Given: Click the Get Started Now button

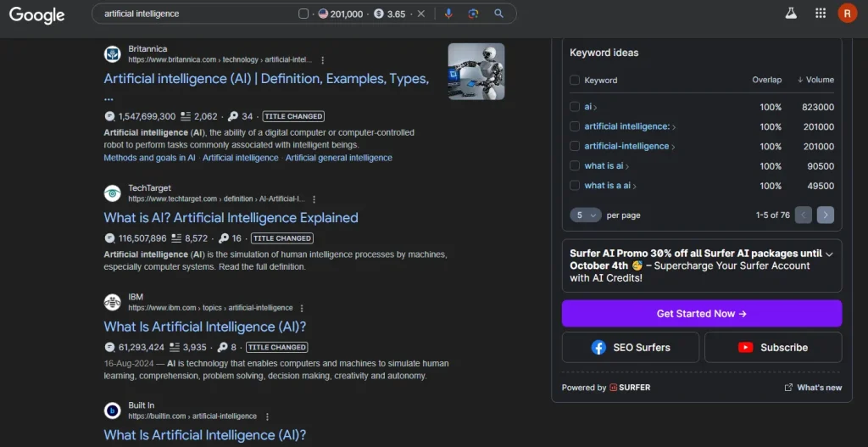Looking at the screenshot, I should [701, 314].
